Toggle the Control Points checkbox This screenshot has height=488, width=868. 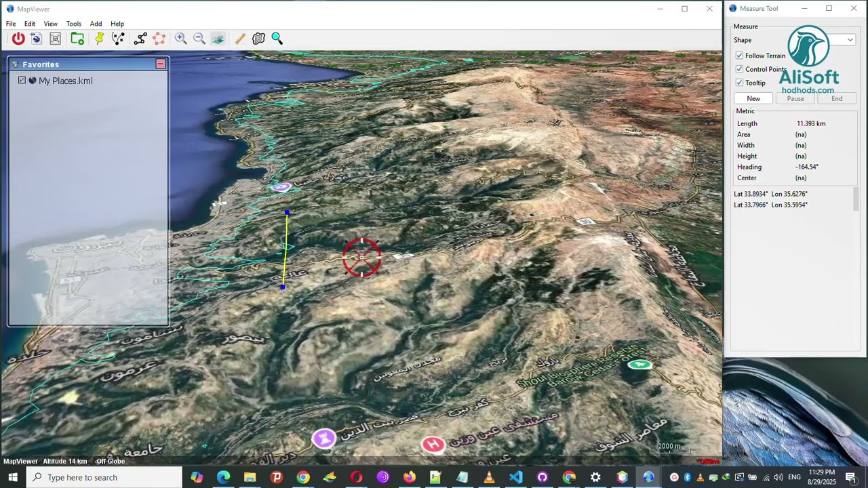(739, 69)
